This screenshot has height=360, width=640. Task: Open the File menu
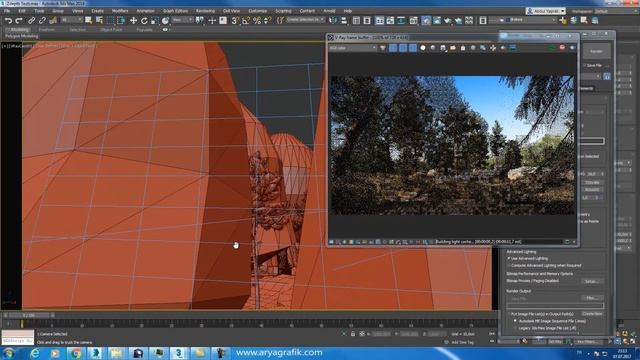(7, 11)
